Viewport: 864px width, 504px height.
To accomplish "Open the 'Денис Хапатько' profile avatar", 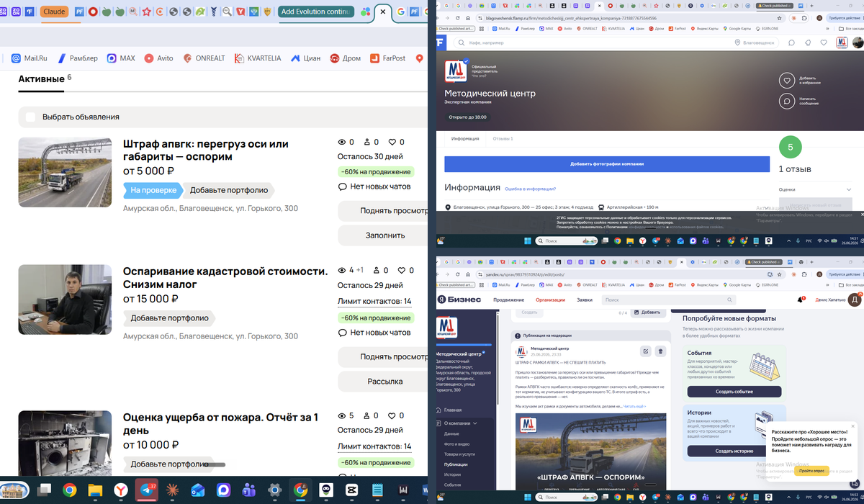I will pyautogui.click(x=855, y=300).
